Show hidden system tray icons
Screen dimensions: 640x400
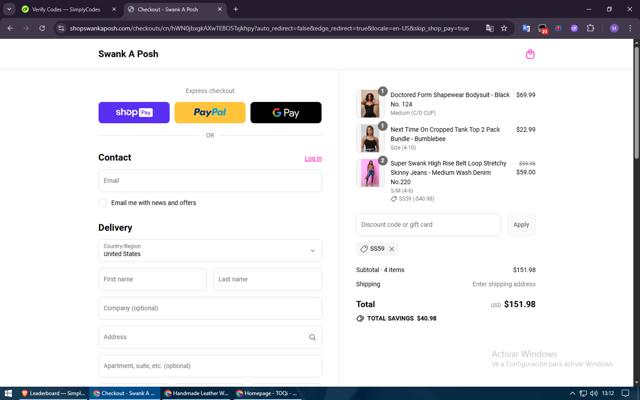pos(572,393)
